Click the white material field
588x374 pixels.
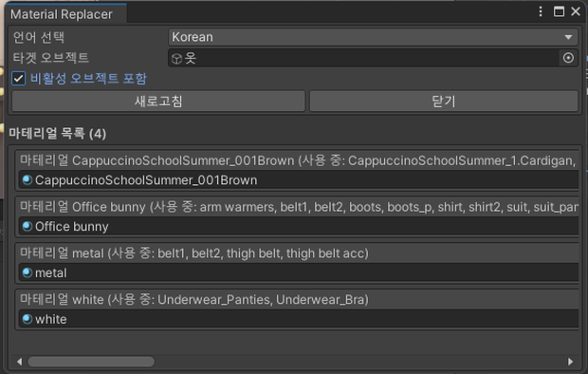(299, 319)
